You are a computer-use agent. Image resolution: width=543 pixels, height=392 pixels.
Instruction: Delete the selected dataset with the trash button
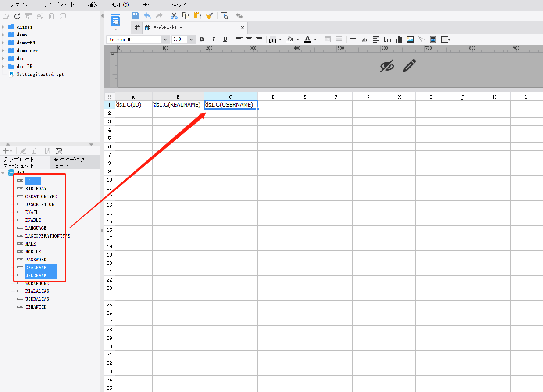pos(34,151)
